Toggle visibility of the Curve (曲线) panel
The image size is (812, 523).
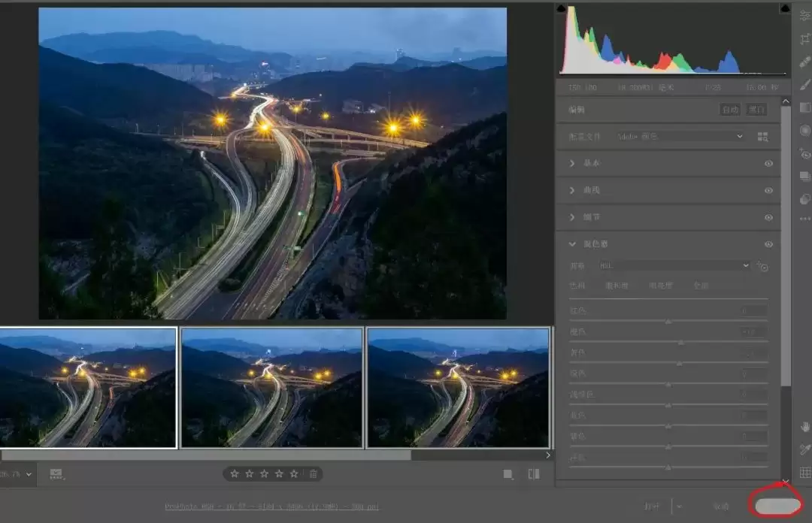pyautogui.click(x=768, y=190)
